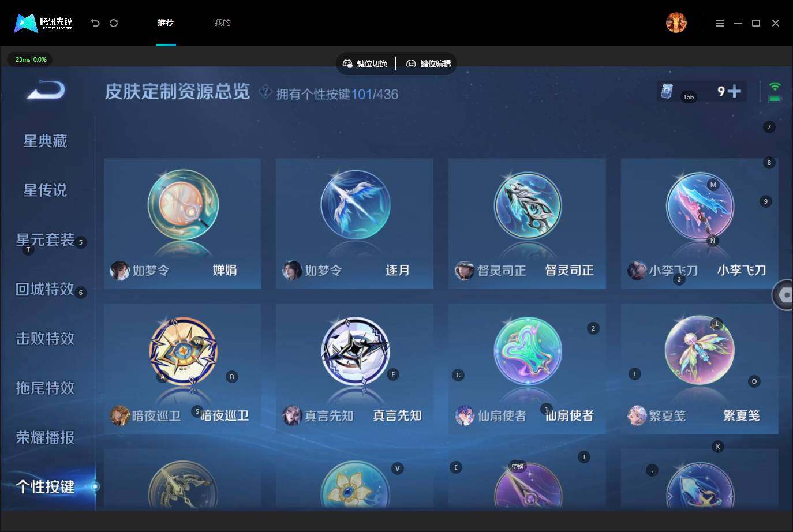Open the hamburger menu icon

coord(719,23)
